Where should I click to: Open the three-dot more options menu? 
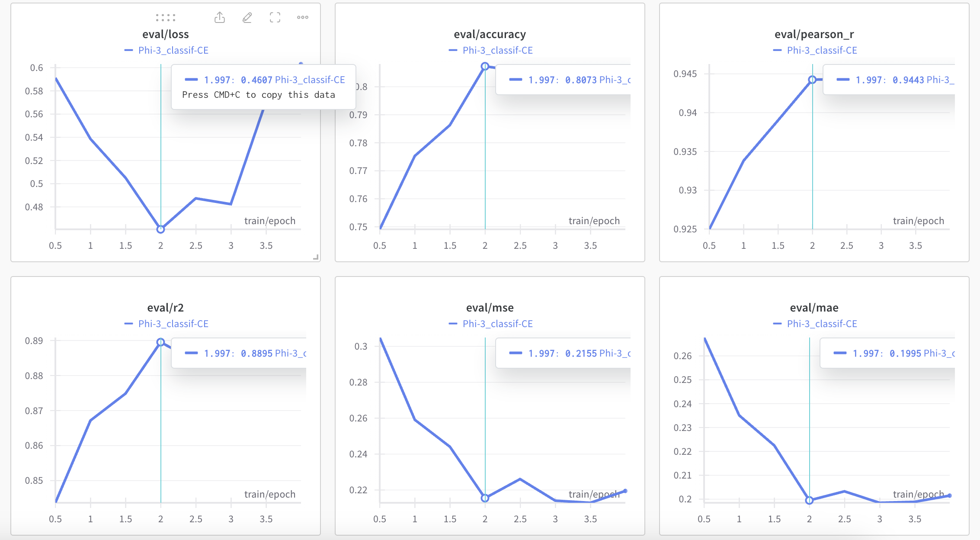[x=303, y=17]
